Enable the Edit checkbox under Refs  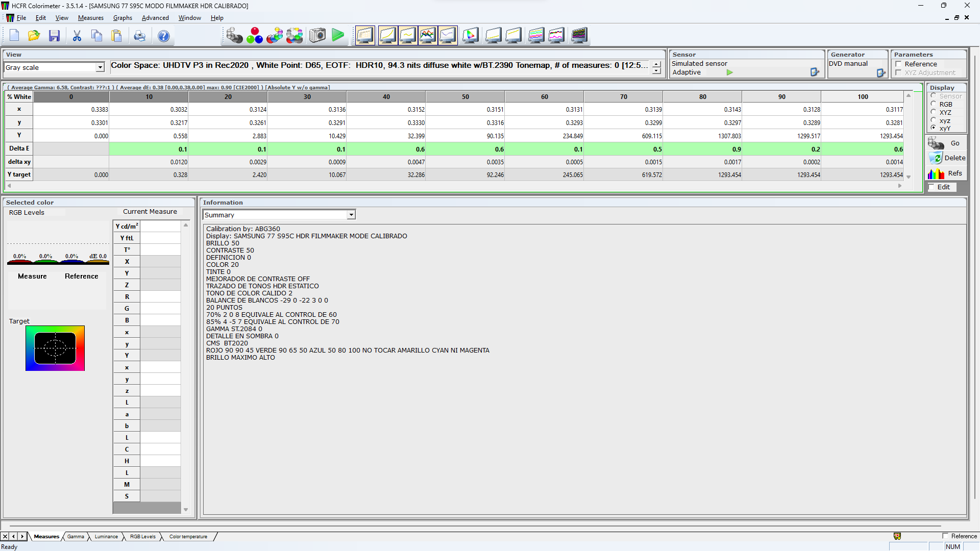coord(932,187)
